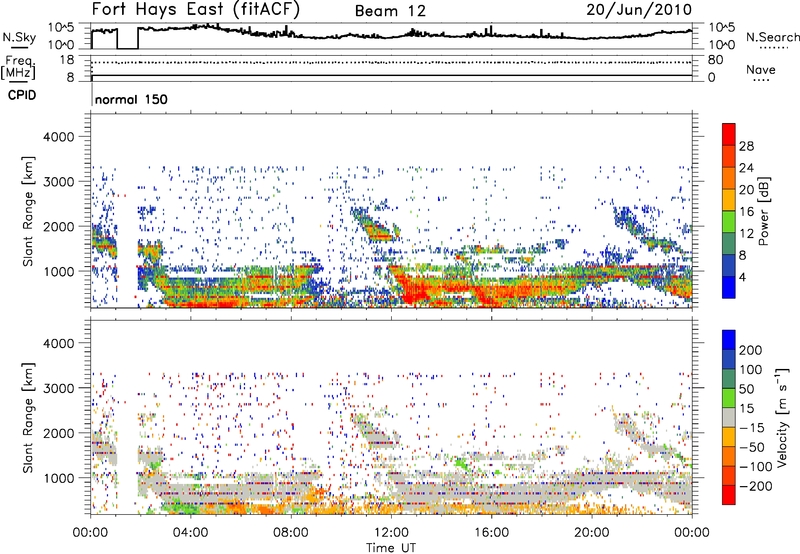Click the 'N.Sky' legend label
Viewport: 800px width, 554px height.
(19, 37)
